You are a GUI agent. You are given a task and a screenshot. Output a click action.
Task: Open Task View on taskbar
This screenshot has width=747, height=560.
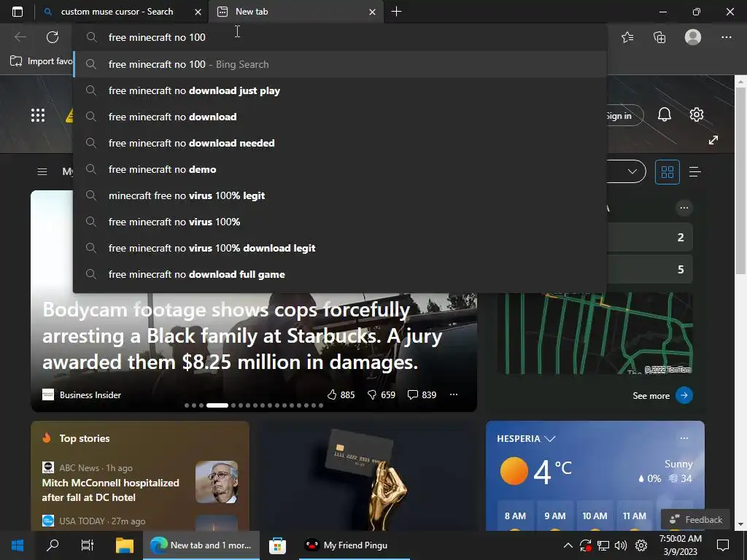(x=88, y=545)
